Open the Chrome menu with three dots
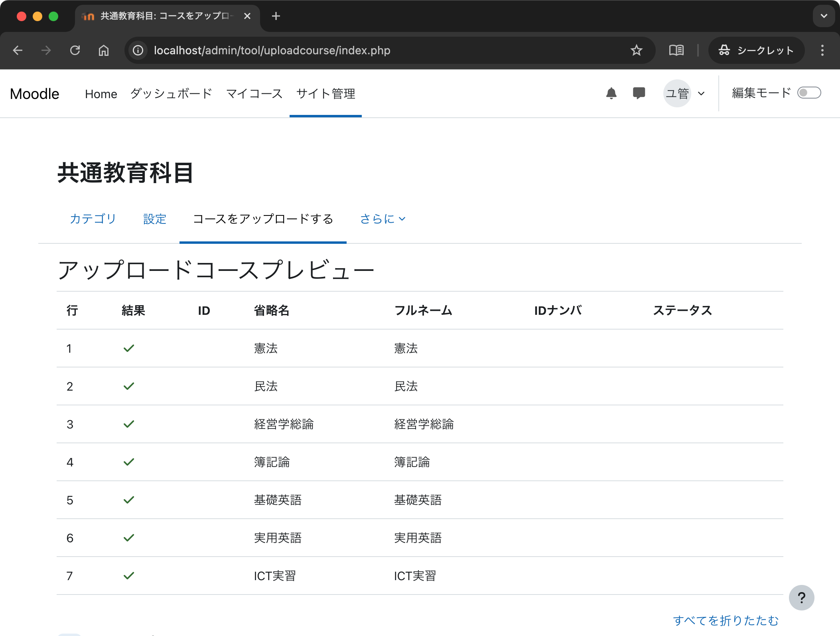This screenshot has width=840, height=636. [822, 50]
